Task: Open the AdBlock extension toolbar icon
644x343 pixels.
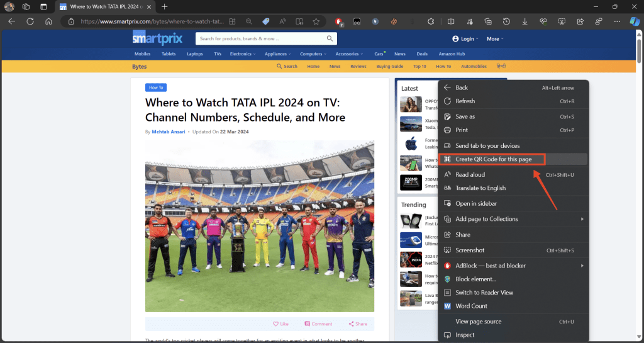Action: (x=339, y=22)
